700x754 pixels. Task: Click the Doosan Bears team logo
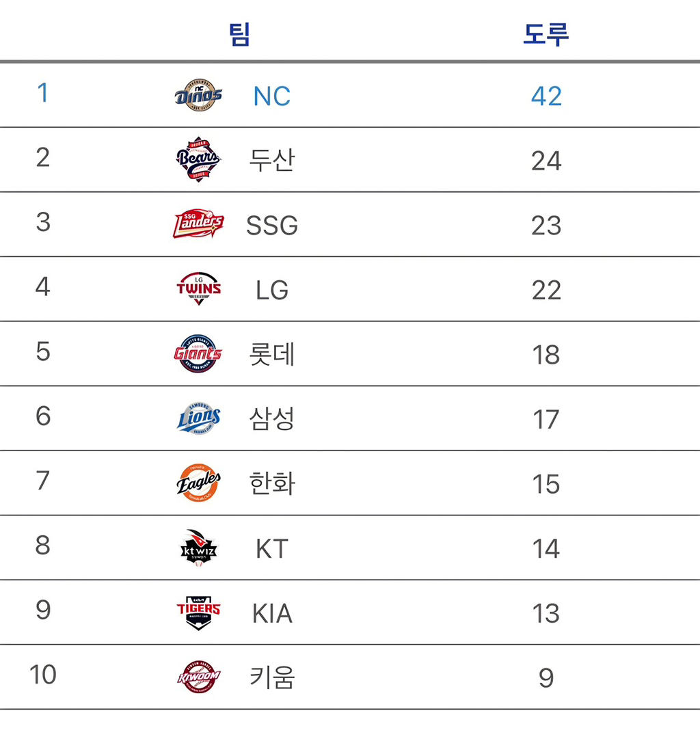(x=198, y=160)
